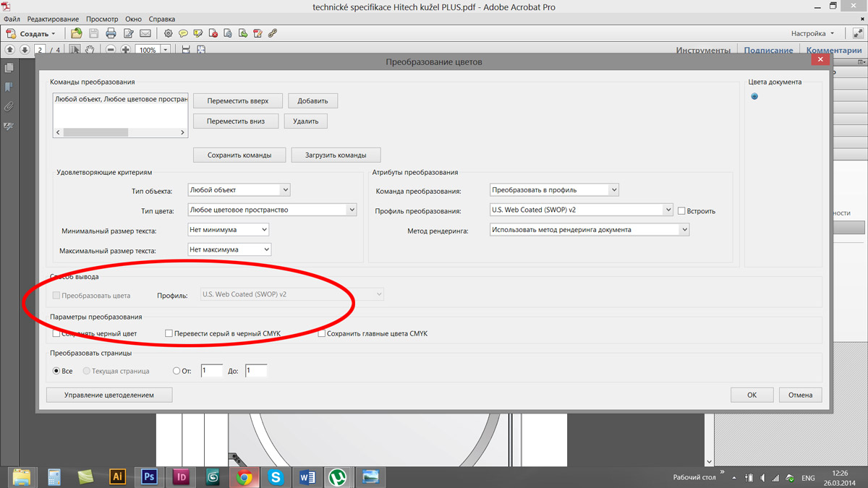Click the От page number field
This screenshot has width=868, height=488.
(212, 371)
